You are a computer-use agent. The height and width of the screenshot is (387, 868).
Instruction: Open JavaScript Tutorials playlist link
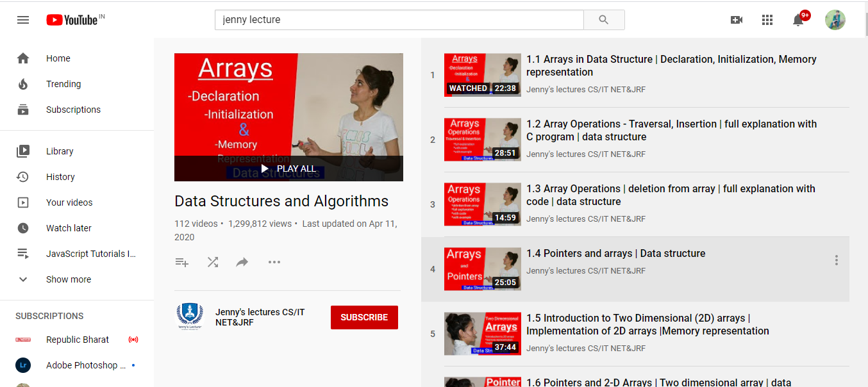(77, 254)
